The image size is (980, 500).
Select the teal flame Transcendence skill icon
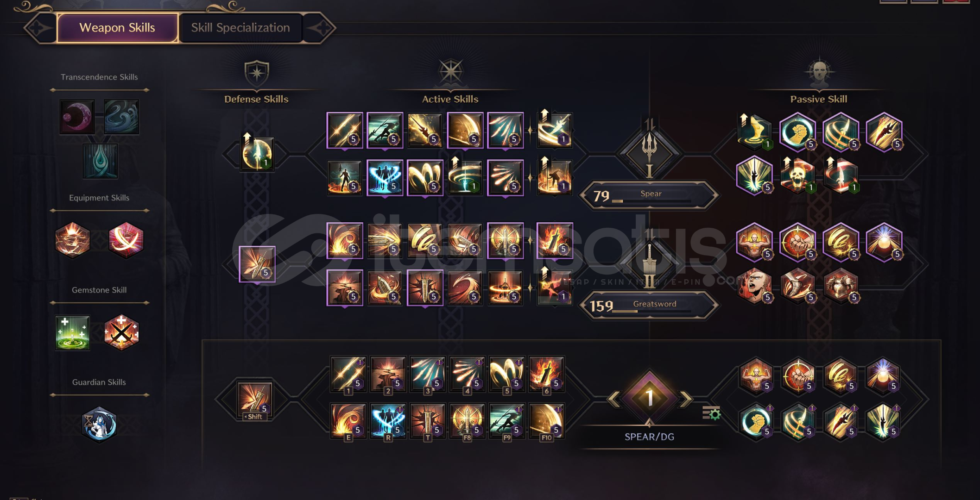coord(100,161)
